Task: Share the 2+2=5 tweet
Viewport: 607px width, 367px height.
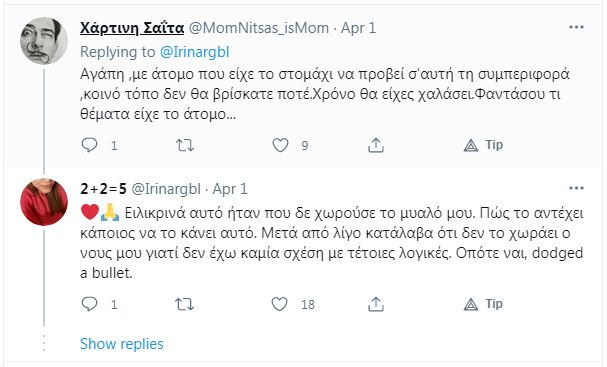Action: [x=376, y=304]
